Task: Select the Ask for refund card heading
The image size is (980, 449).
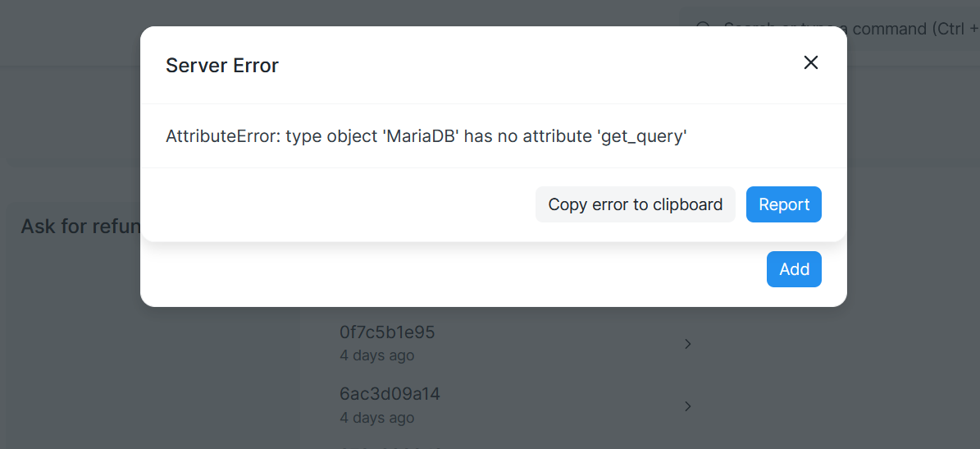Action: tap(80, 226)
